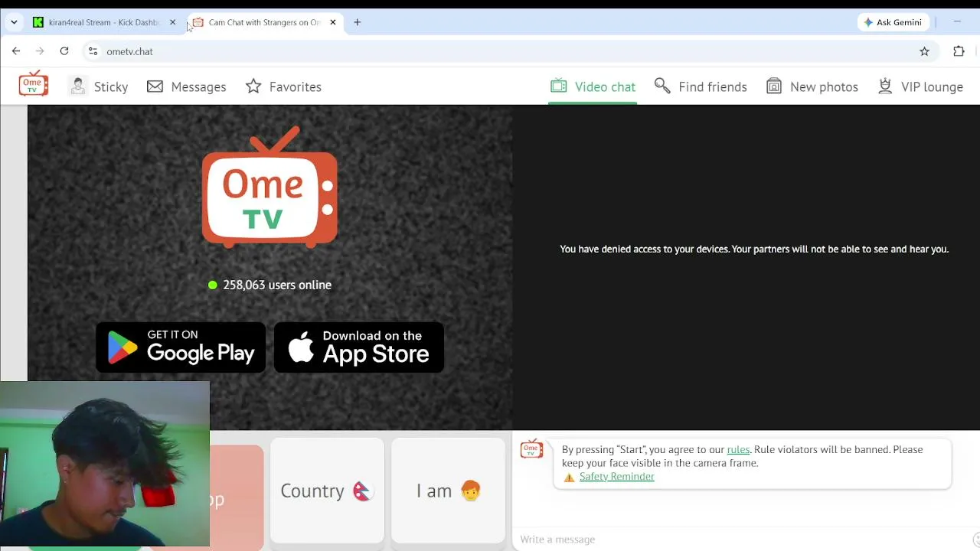Open the Safety Reminder link
This screenshot has width=980, height=551.
tap(616, 476)
